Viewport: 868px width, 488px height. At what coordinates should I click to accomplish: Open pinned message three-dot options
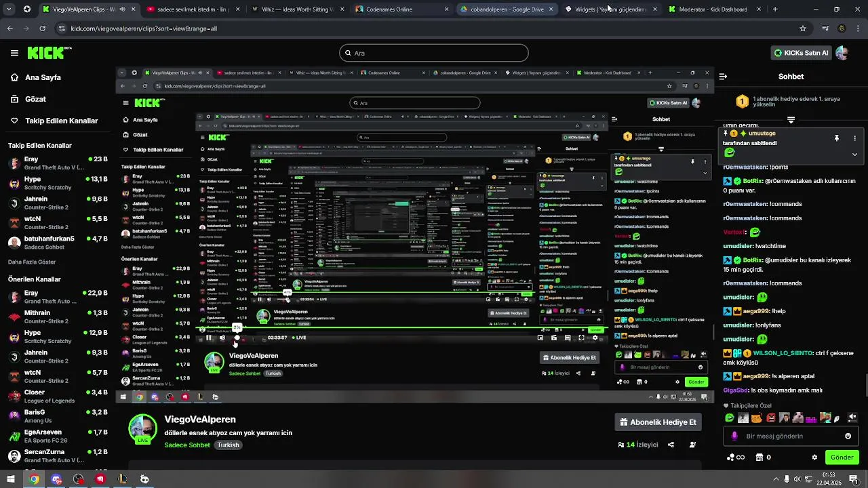point(854,138)
